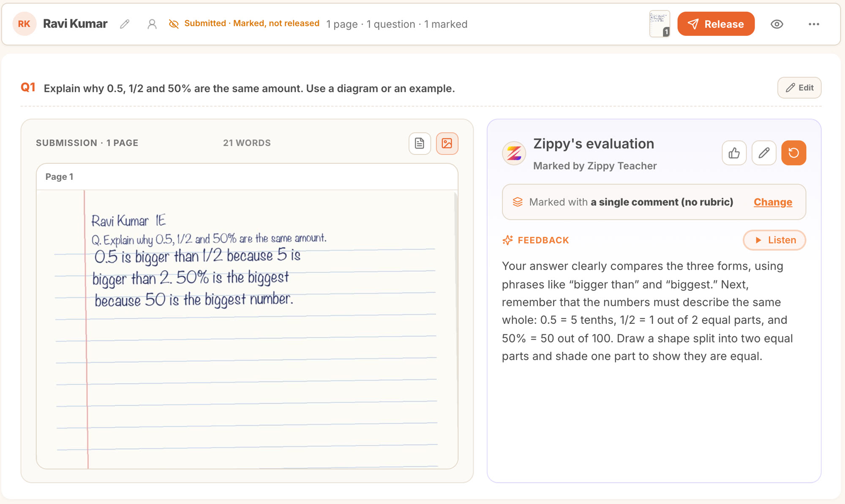Click the Zippy's evaluation heading
The width and height of the screenshot is (845, 504).
pyautogui.click(x=594, y=144)
